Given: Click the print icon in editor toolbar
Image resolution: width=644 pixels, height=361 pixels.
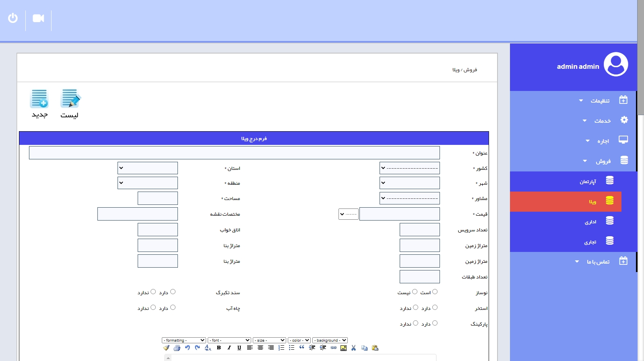Looking at the screenshot, I should (177, 348).
